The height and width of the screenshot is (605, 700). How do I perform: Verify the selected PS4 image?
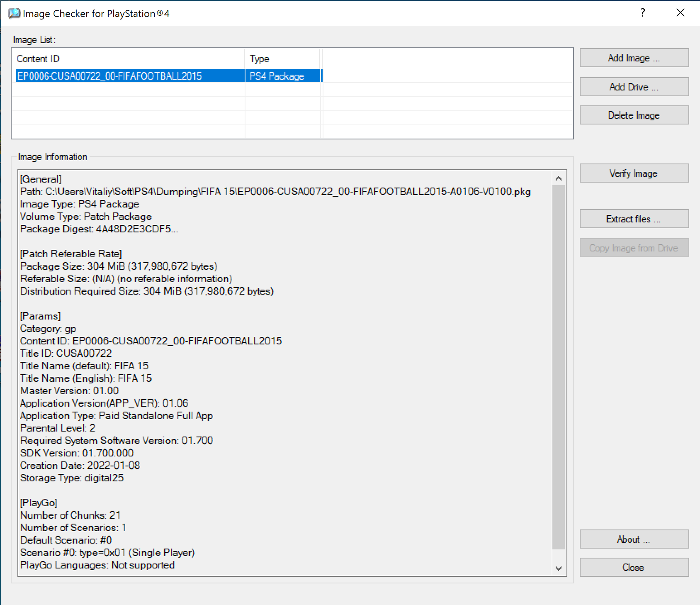pyautogui.click(x=634, y=173)
